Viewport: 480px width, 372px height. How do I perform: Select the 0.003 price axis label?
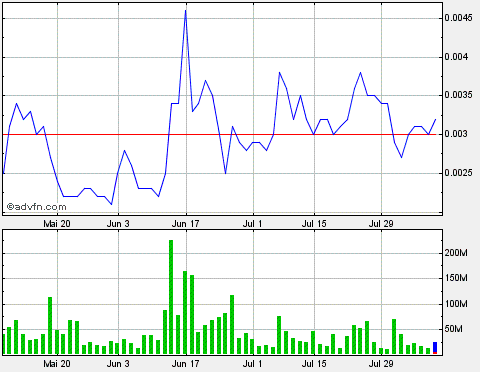456,134
